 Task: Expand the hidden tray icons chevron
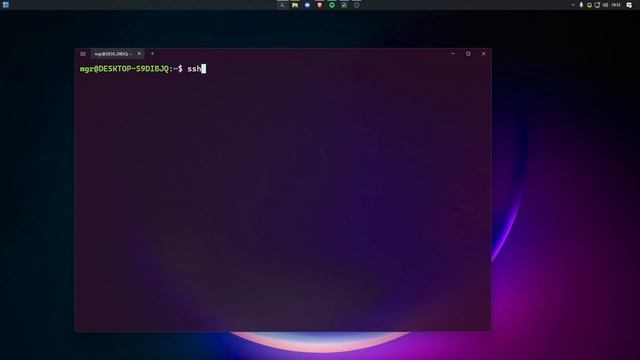point(573,5)
